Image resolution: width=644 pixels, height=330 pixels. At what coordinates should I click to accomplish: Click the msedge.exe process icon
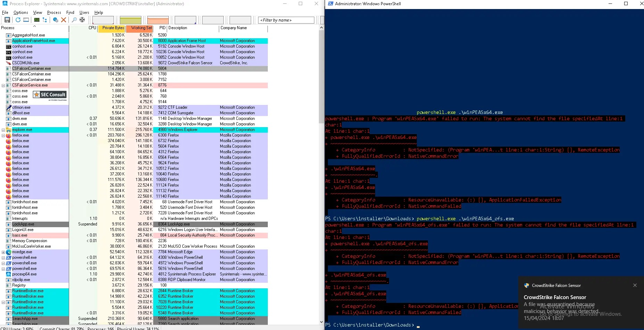(9, 252)
